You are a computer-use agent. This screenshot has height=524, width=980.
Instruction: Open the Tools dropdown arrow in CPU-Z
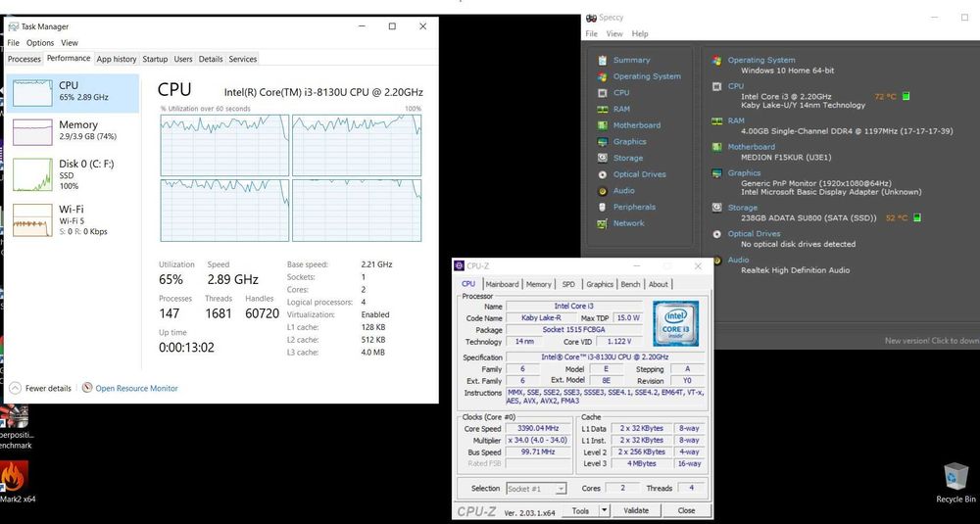click(605, 510)
